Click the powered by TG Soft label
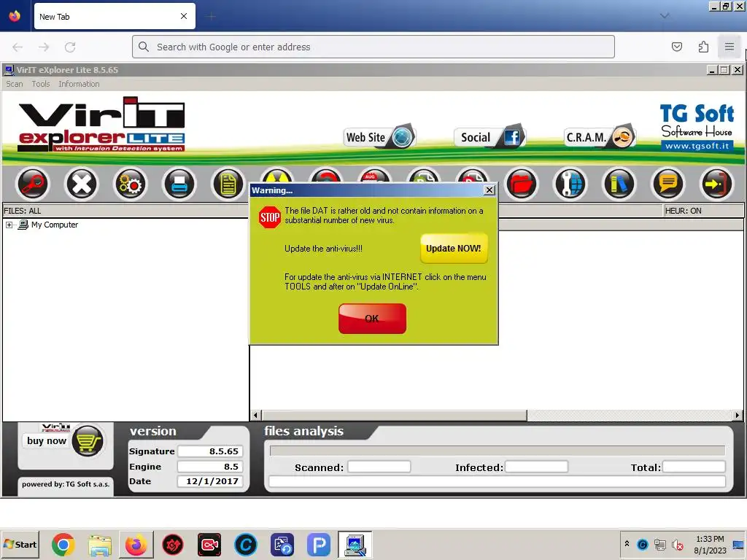This screenshot has height=560, width=747. 66,484
